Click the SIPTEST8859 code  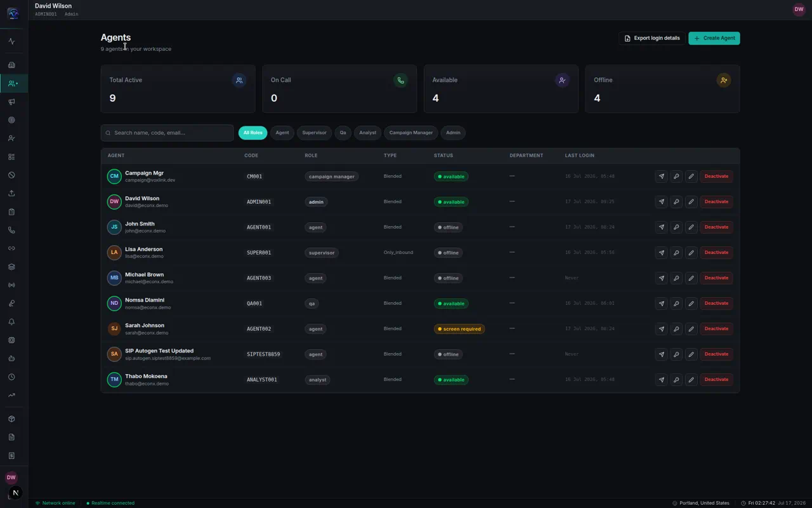pyautogui.click(x=263, y=354)
